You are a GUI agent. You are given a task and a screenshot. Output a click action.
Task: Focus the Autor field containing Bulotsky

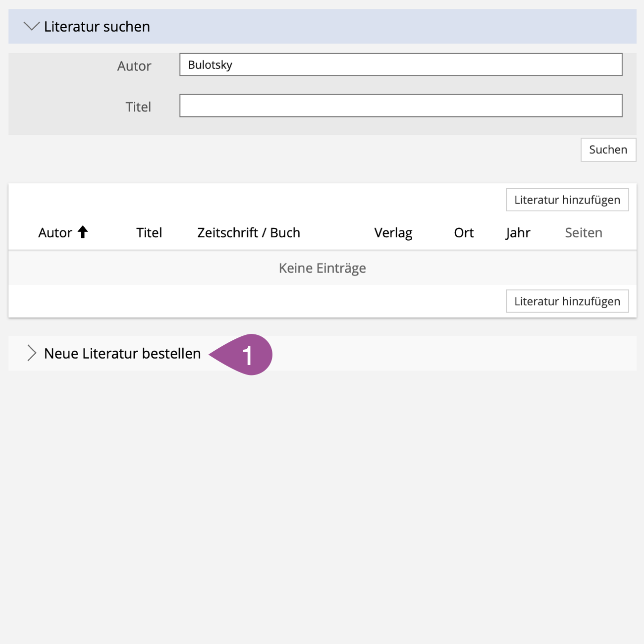pos(400,65)
